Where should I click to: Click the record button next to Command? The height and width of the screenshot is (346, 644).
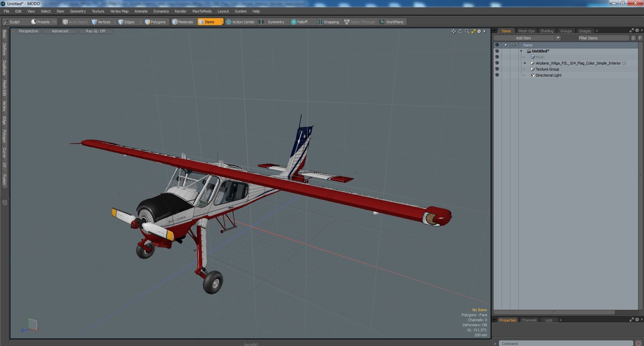(x=639, y=343)
